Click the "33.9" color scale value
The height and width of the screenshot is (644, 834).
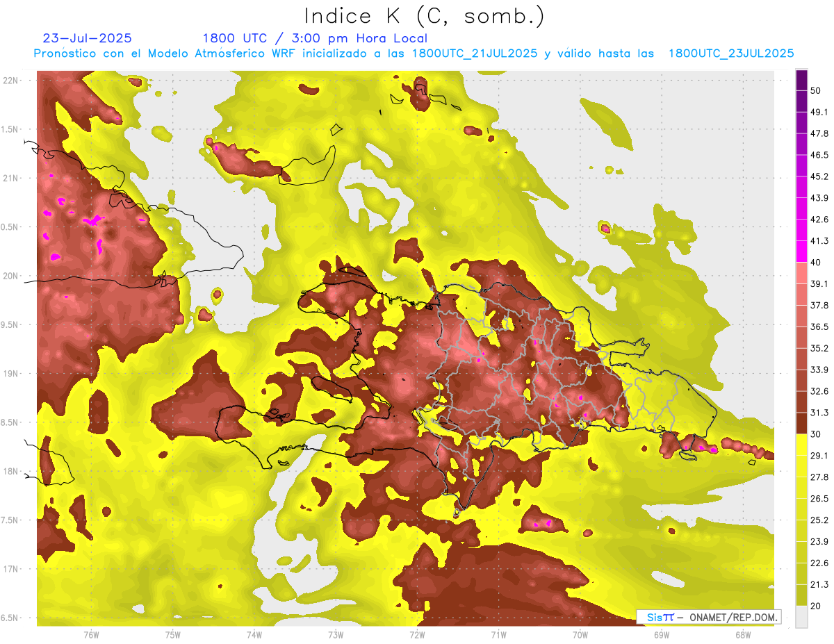pyautogui.click(x=819, y=370)
